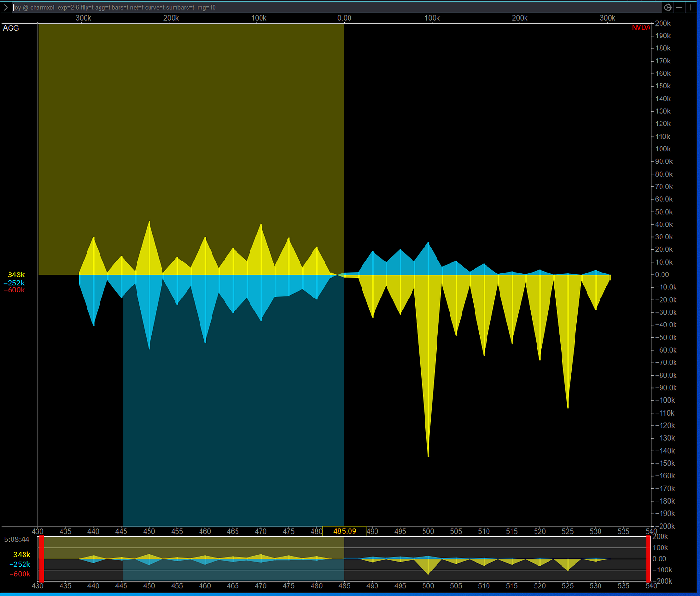Viewport: 700px width, 596px height.
Task: Click into the charmxoi command line field
Action: click(337, 7)
